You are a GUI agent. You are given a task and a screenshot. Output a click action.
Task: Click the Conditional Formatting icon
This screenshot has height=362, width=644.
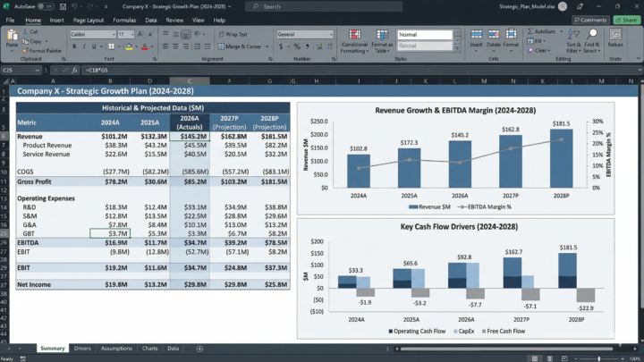(354, 35)
